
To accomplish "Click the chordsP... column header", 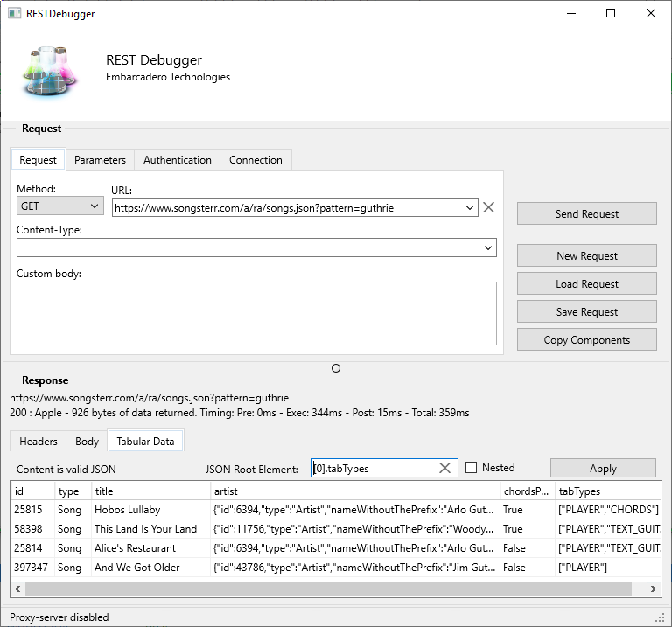I will coord(528,491).
